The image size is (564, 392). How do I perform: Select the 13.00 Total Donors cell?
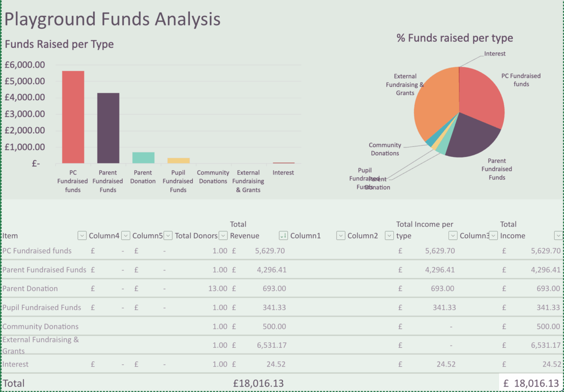coord(218,289)
